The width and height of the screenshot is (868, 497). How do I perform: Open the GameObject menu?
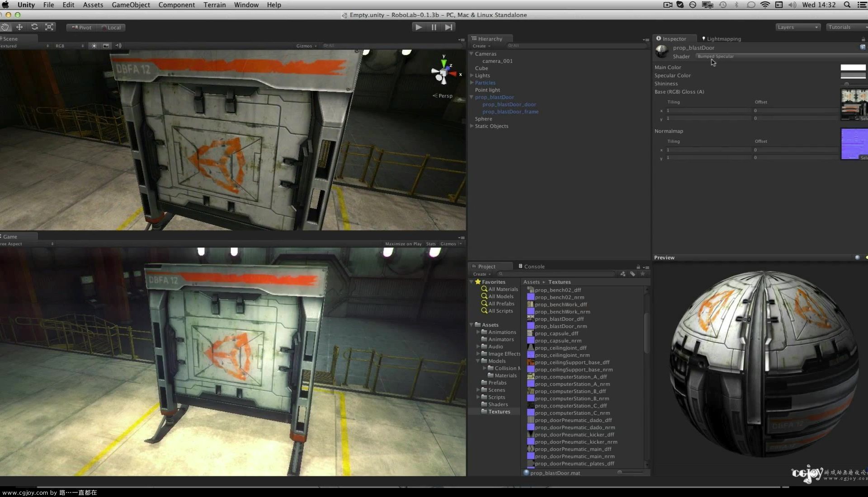(x=131, y=5)
